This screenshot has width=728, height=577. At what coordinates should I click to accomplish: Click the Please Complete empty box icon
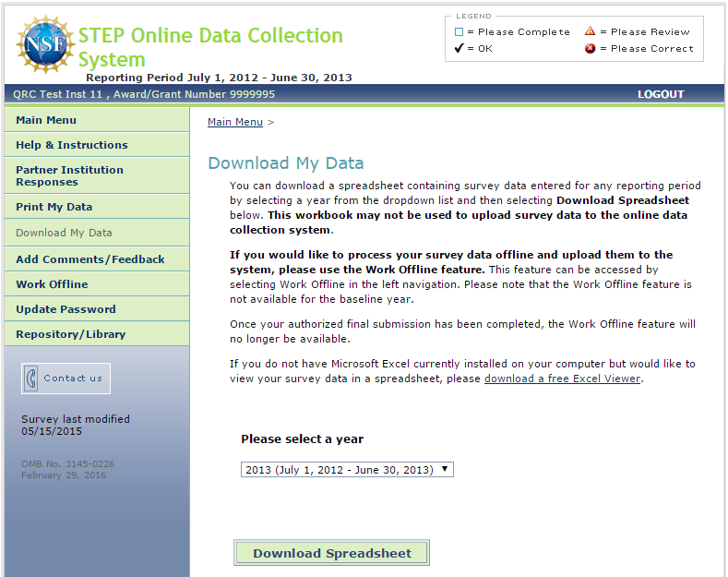459,32
